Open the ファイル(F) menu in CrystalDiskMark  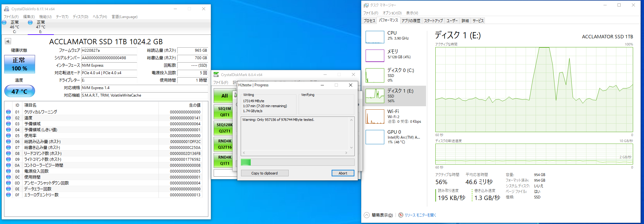tap(221, 83)
